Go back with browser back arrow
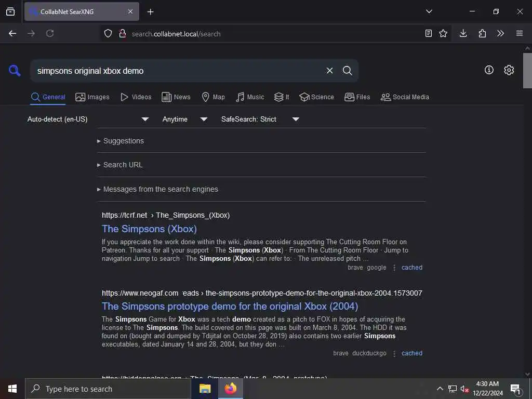 click(12, 33)
